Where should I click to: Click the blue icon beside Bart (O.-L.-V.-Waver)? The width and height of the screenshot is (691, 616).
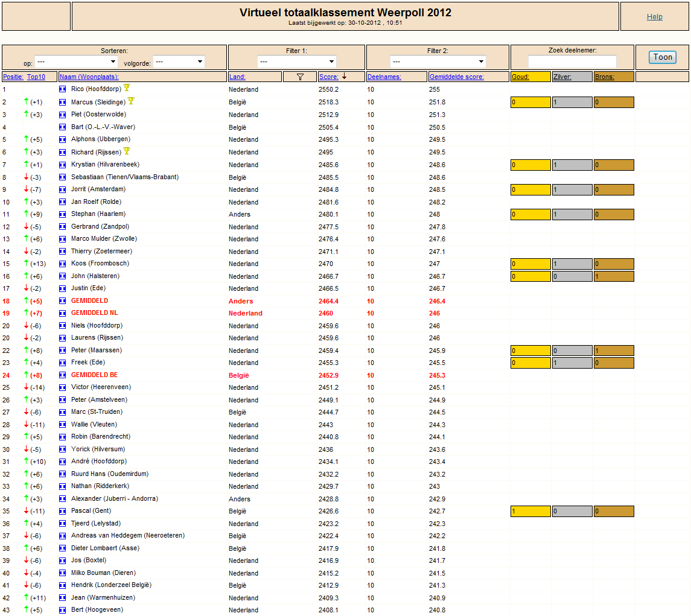click(x=63, y=127)
